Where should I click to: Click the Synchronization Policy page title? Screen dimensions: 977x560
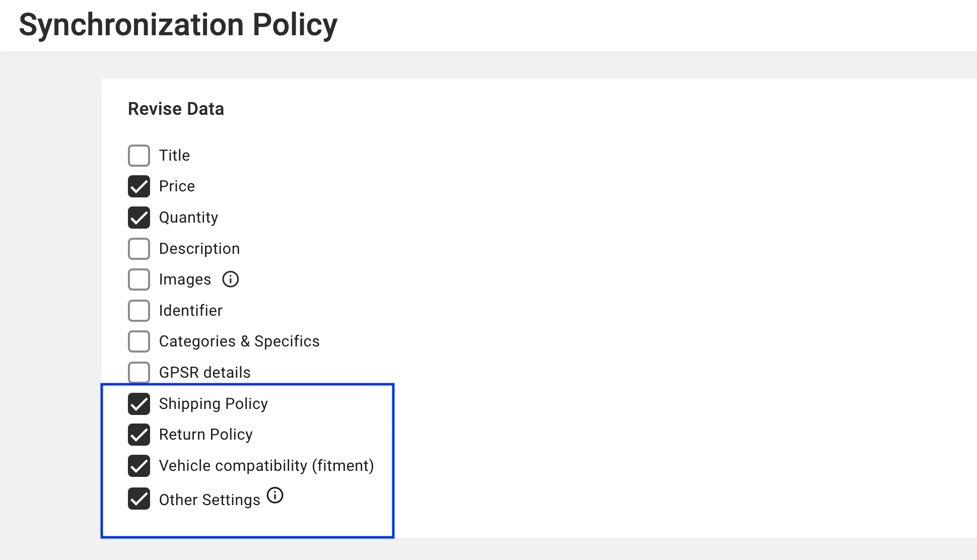point(178,25)
